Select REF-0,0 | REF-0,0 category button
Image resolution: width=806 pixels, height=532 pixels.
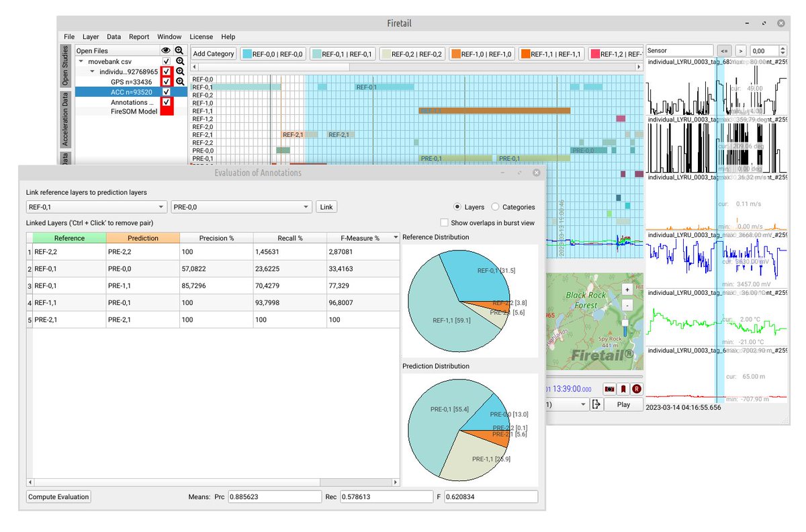tap(274, 54)
